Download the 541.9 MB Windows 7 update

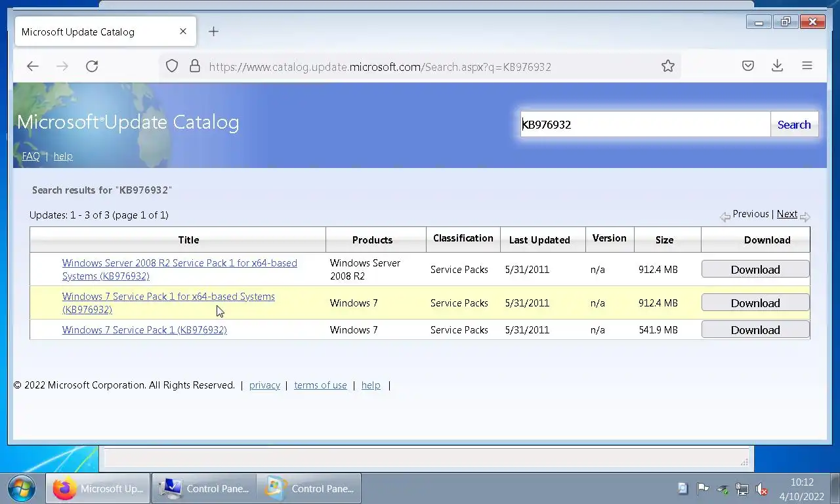pos(755,329)
